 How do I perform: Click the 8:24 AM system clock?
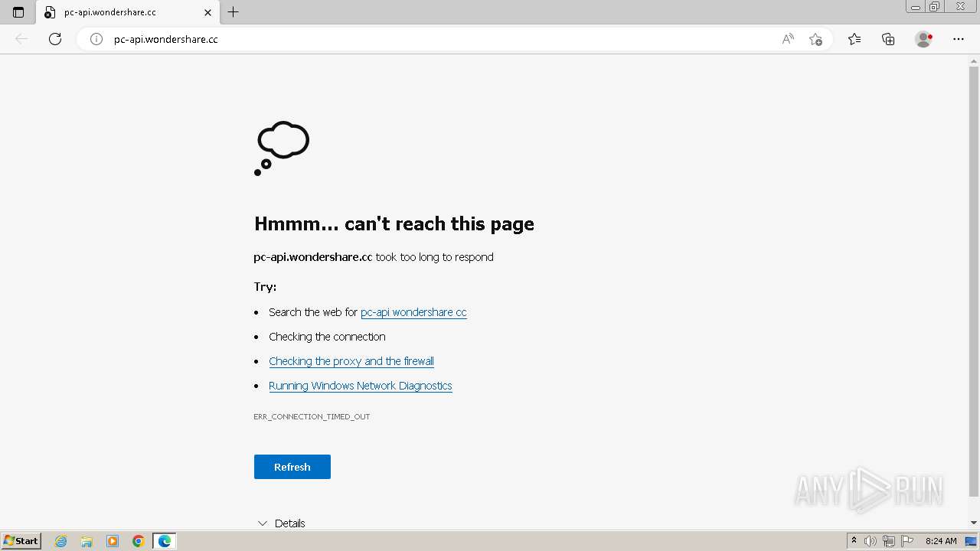pyautogui.click(x=941, y=541)
